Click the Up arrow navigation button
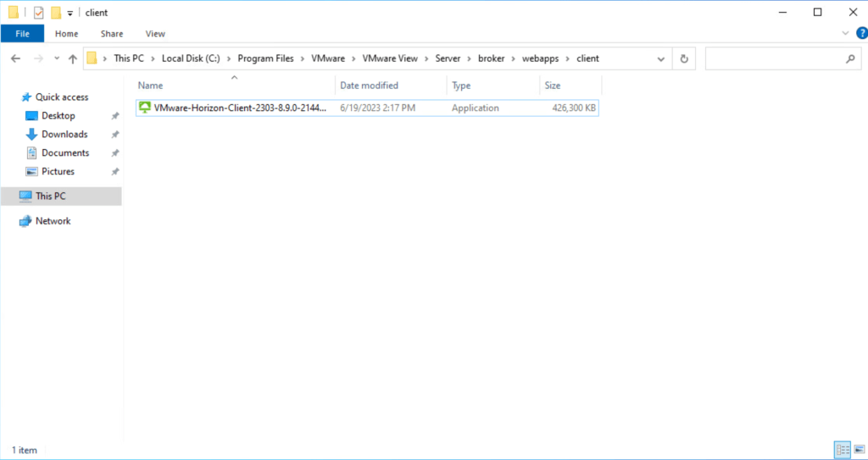The image size is (868, 460). pyautogui.click(x=72, y=58)
